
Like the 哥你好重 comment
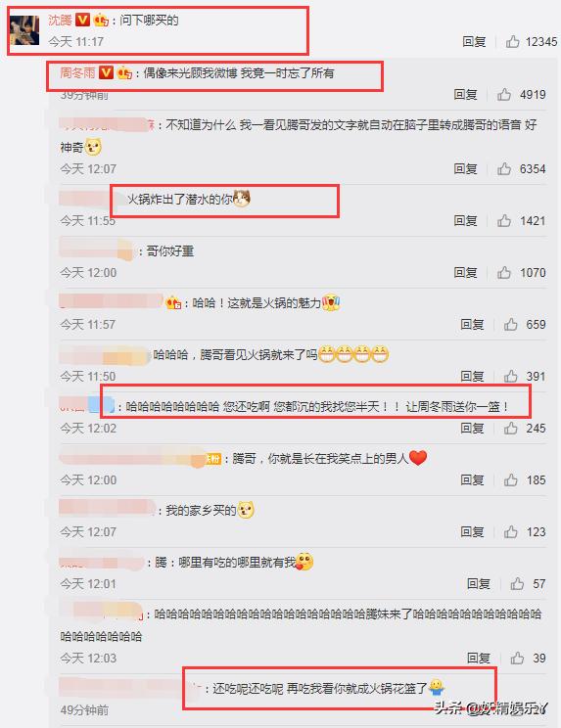pos(504,273)
